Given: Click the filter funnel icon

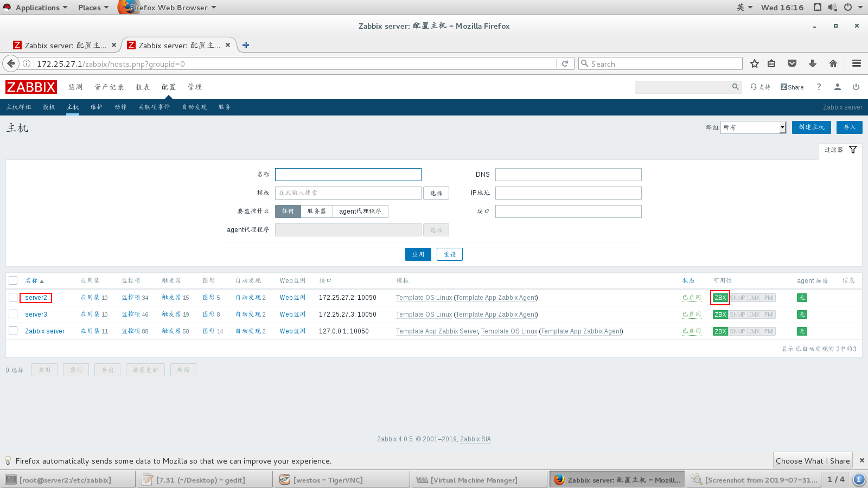Looking at the screenshot, I should point(853,150).
